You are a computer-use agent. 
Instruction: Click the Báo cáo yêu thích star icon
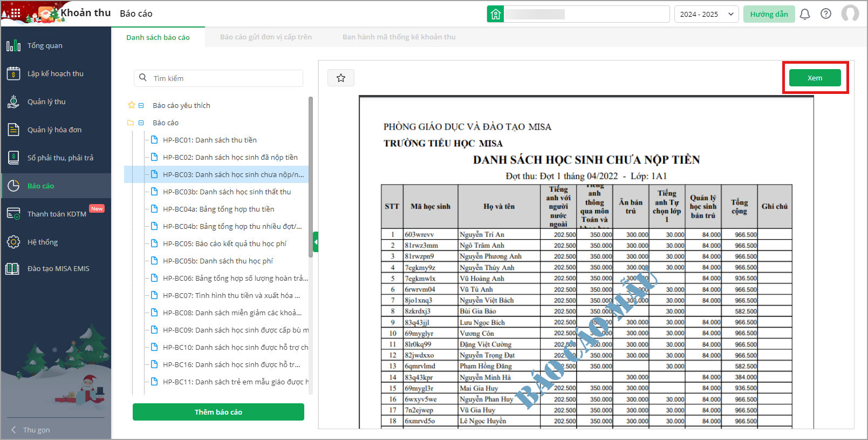131,105
